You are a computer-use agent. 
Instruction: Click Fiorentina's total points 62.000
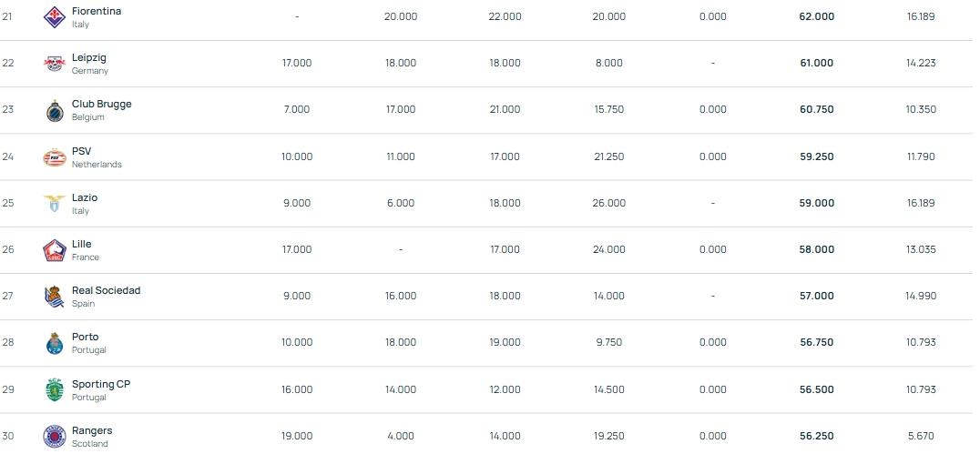pos(816,16)
